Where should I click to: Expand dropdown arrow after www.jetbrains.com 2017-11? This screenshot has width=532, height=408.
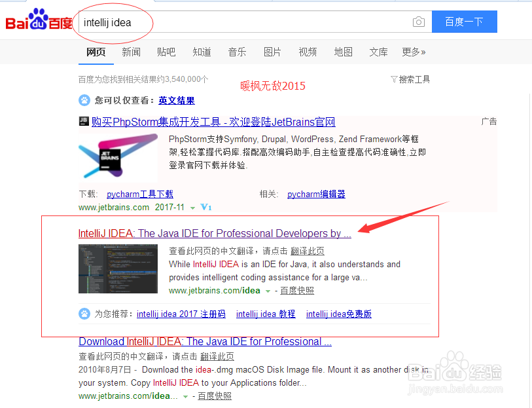click(193, 208)
